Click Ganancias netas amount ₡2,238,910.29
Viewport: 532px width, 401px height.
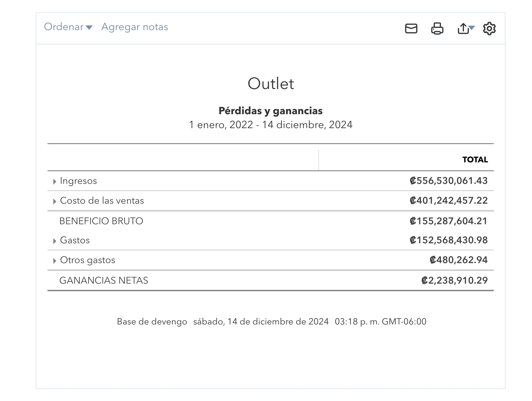[454, 280]
